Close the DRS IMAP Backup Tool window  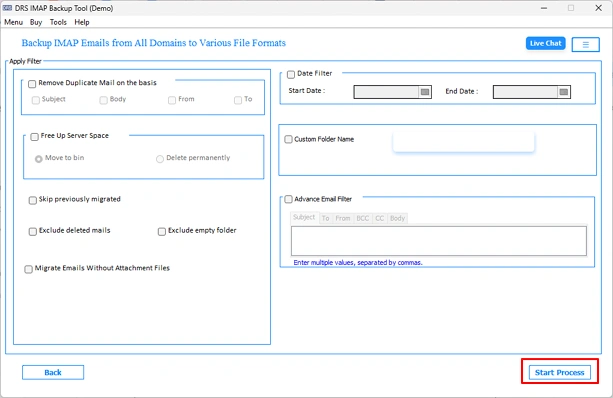pos(598,8)
